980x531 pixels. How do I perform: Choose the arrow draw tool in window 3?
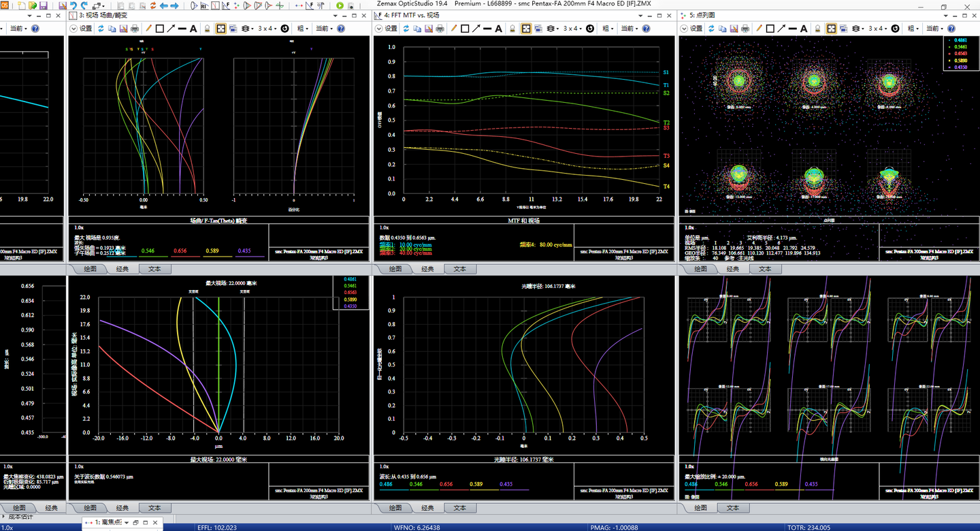coord(171,29)
